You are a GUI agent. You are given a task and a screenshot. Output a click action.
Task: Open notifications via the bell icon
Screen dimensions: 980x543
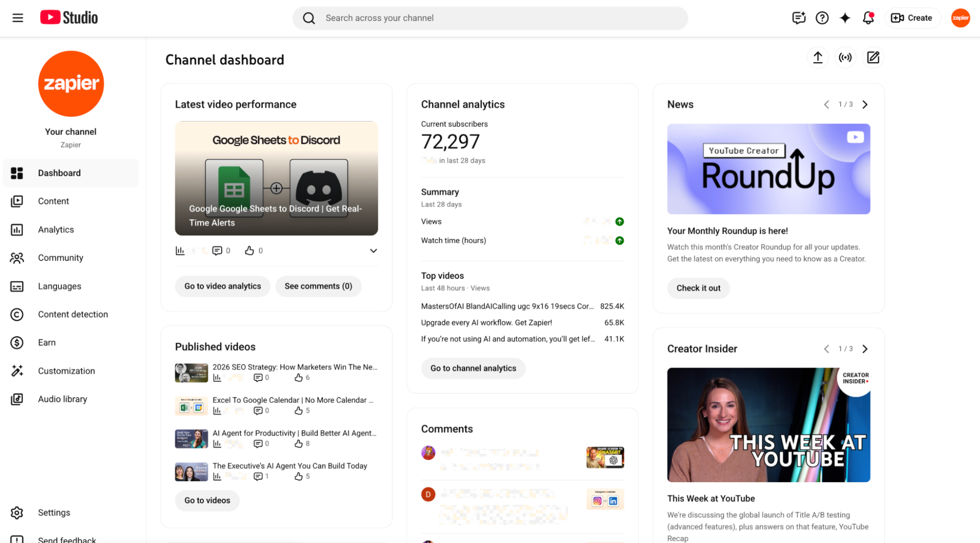tap(868, 18)
